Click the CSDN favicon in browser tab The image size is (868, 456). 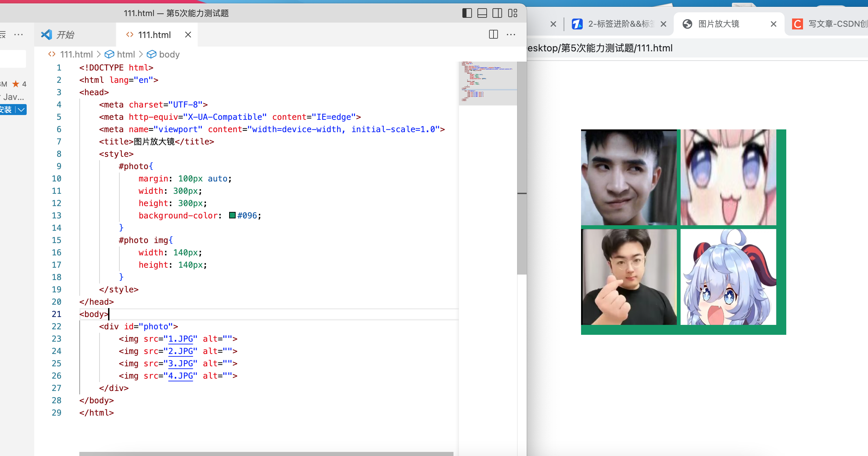pyautogui.click(x=798, y=24)
